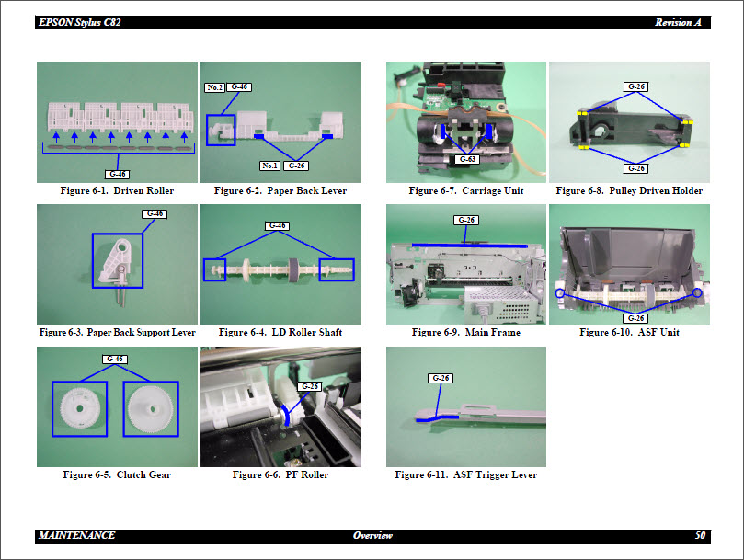Select the G-26 tag on the Main Frame figure

(465, 219)
